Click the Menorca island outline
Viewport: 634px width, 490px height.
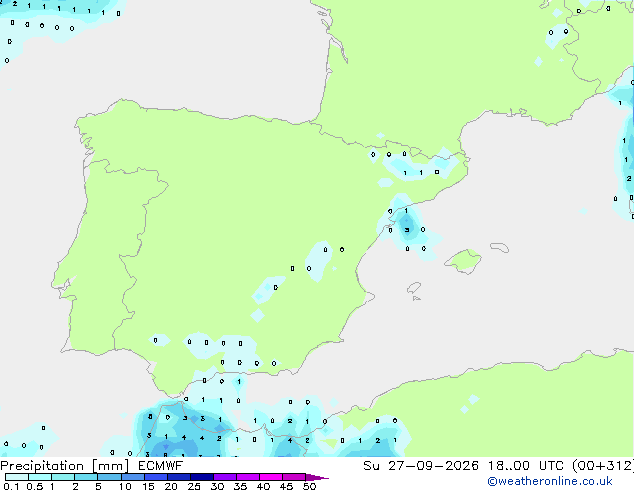pos(499,247)
